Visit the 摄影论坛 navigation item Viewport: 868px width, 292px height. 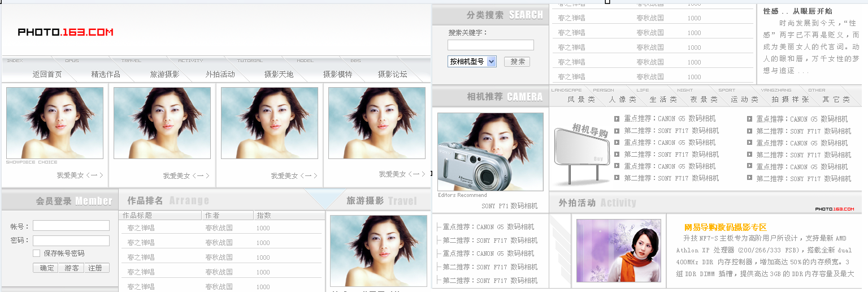393,74
